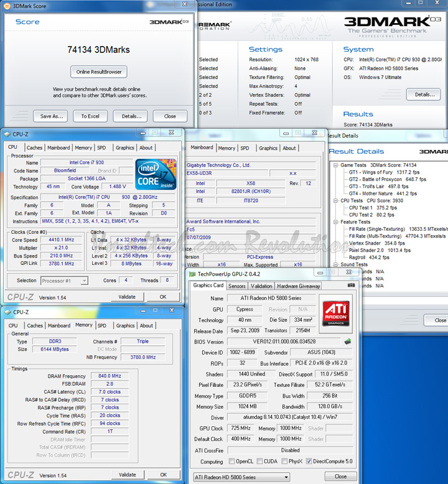448x484 pixels.
Task: Click the To Excel button
Action: [x=90, y=116]
